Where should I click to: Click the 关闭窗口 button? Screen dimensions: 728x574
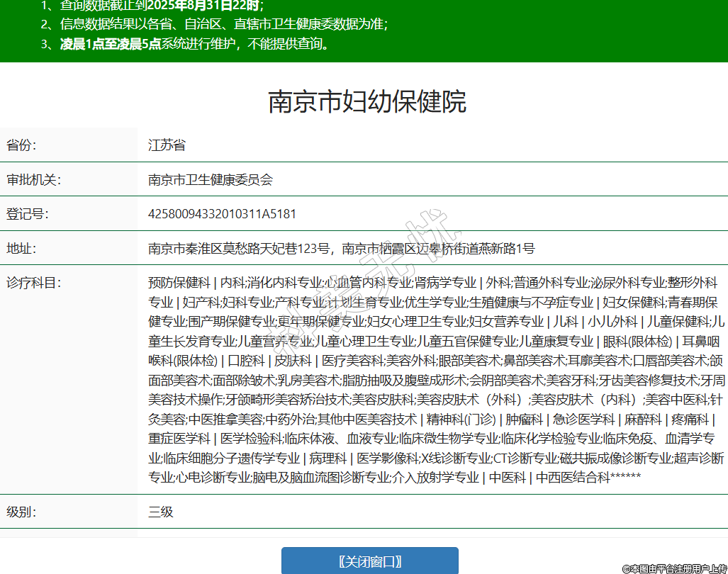tap(369, 561)
